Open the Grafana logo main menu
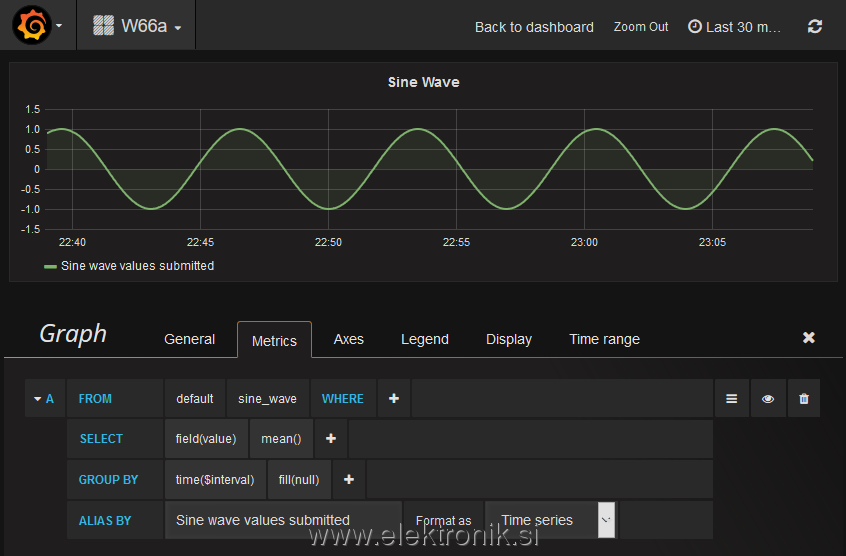This screenshot has width=846, height=556. [x=32, y=25]
